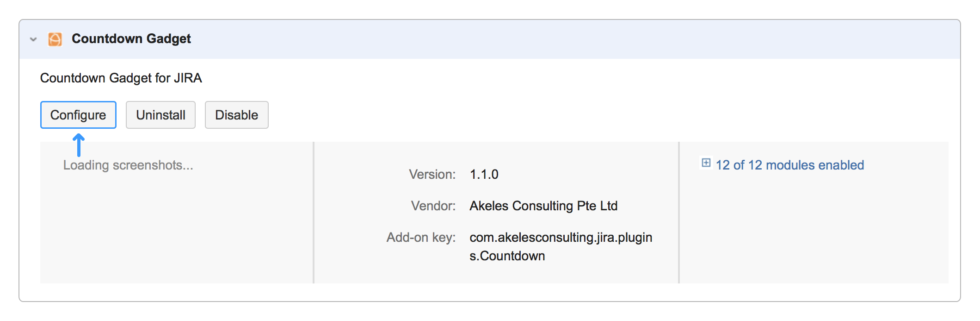
Task: Click divider left of the modules enabled section
Action: click(678, 213)
